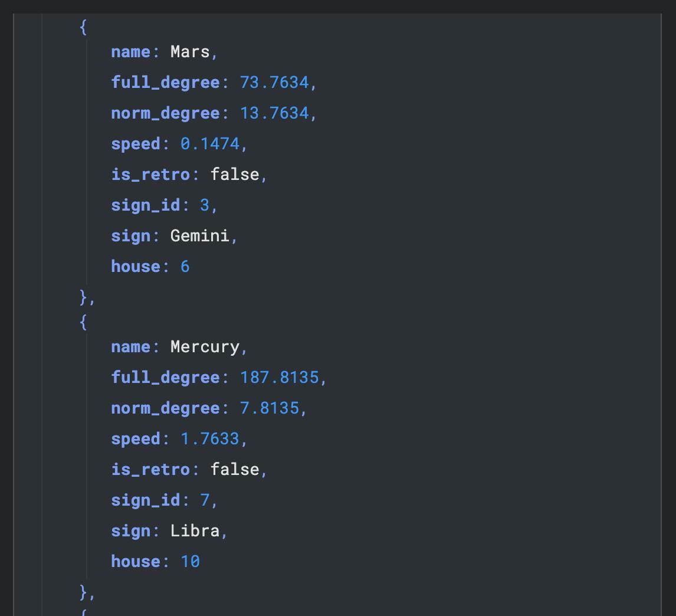Click the house value 6
The width and height of the screenshot is (676, 616).
pos(185,267)
